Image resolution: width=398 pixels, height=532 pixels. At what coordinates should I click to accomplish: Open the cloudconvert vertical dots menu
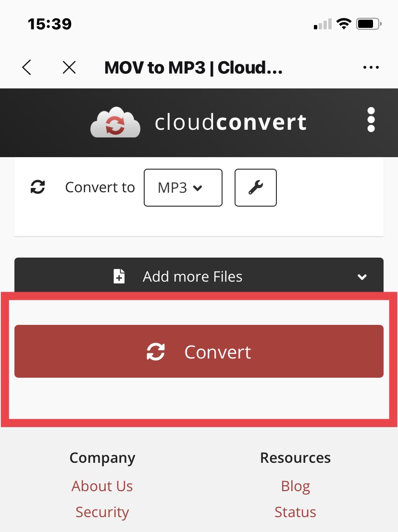[x=371, y=120]
